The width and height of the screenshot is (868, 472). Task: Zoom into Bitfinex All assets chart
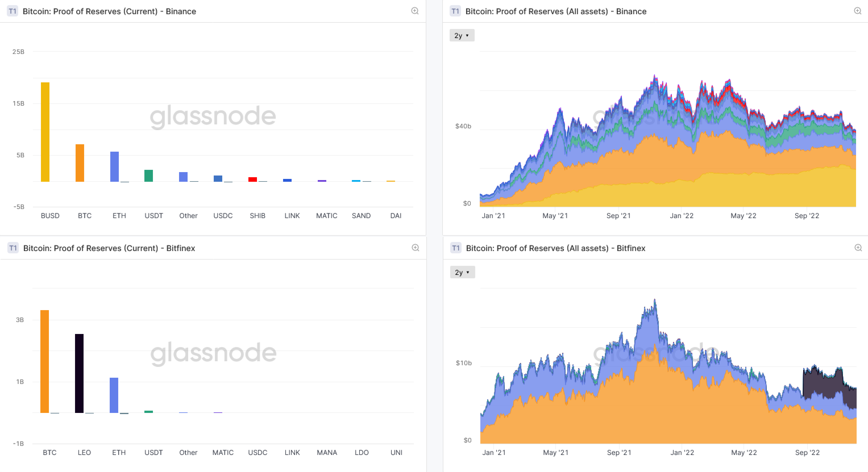click(x=858, y=248)
